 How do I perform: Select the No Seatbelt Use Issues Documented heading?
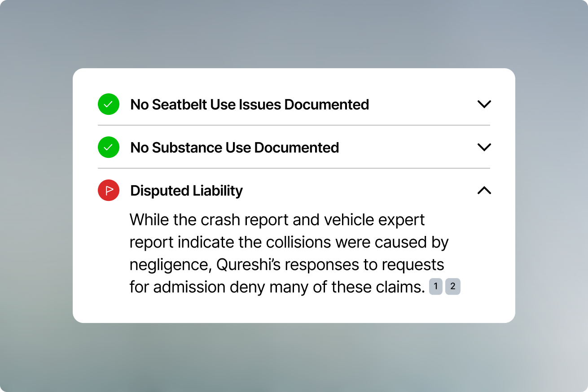(x=250, y=105)
